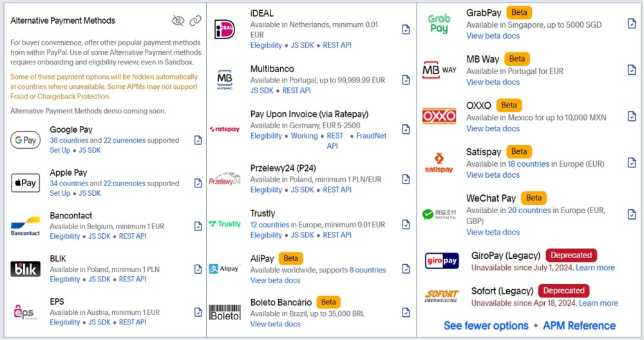Open the WeChat Pay document icon
The width and height of the screenshot is (644, 340).
tap(632, 214)
